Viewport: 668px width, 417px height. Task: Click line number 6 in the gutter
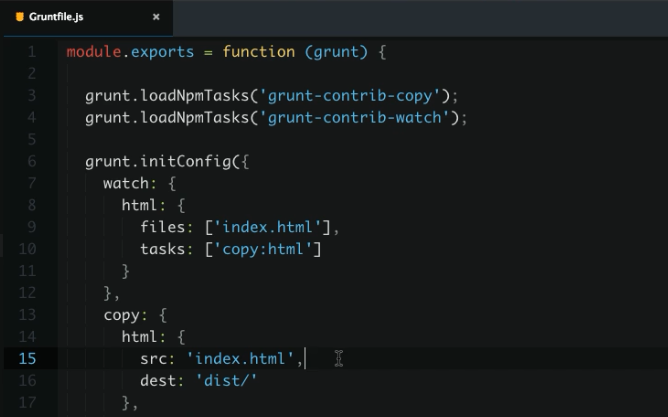tap(32, 161)
